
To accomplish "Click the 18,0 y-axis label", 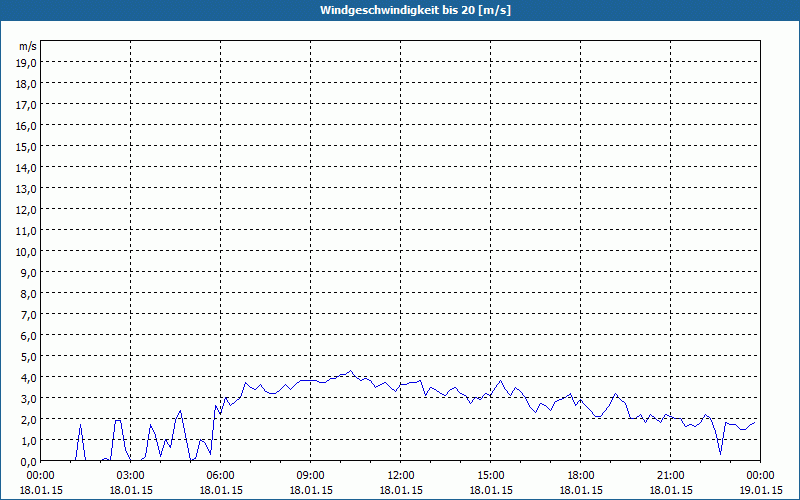I will click(26, 84).
